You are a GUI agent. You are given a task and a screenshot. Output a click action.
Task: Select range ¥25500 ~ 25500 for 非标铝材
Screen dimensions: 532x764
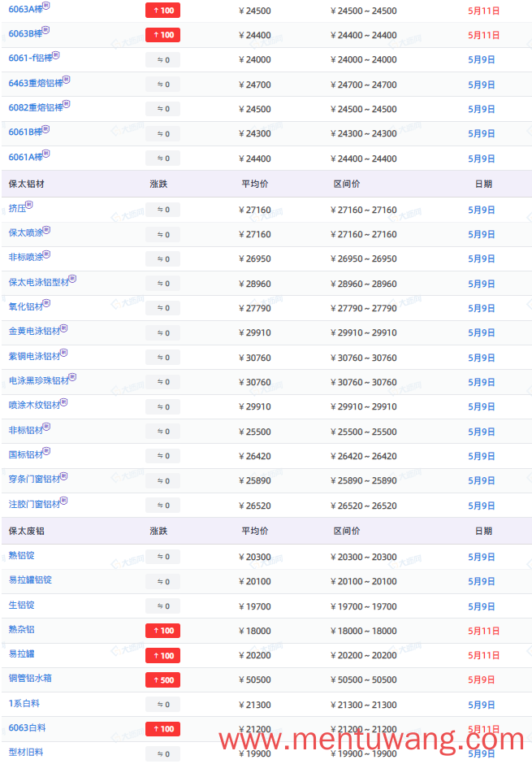(364, 432)
